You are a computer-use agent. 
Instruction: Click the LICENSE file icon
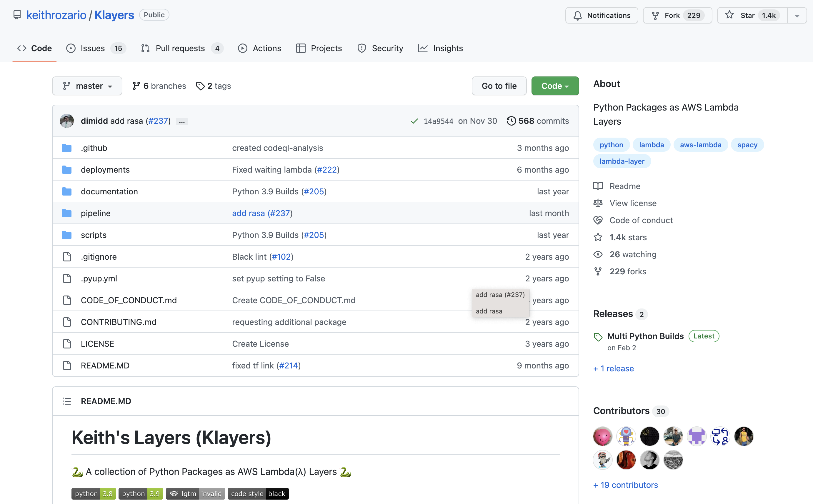coord(67,344)
